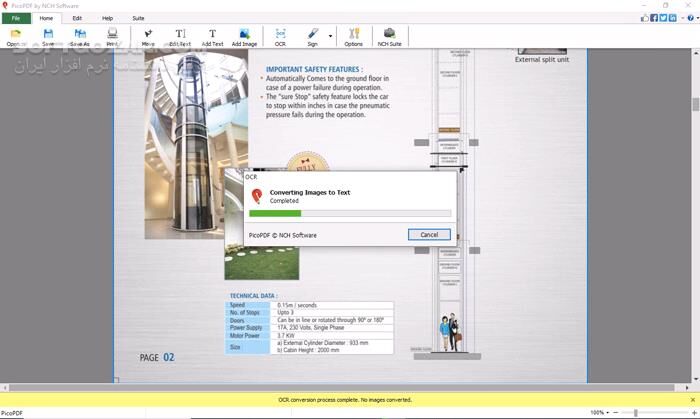Open the Options settings icon
700x419 pixels.
(x=353, y=37)
